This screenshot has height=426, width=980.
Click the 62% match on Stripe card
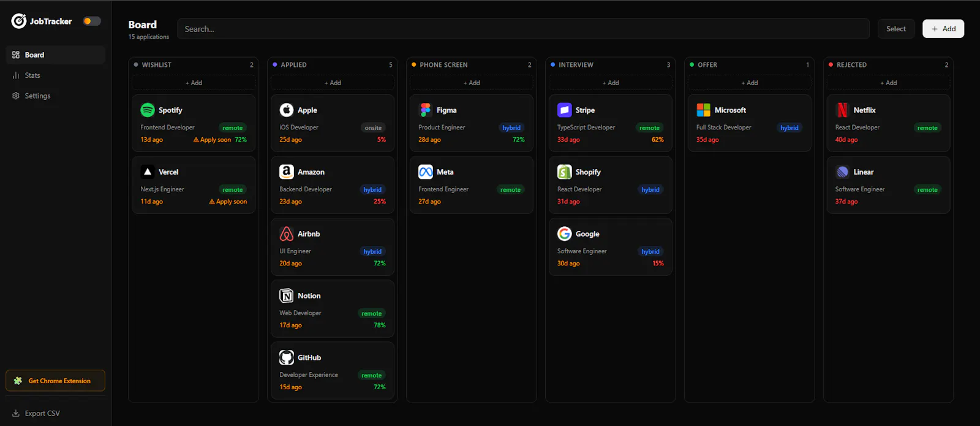(657, 140)
